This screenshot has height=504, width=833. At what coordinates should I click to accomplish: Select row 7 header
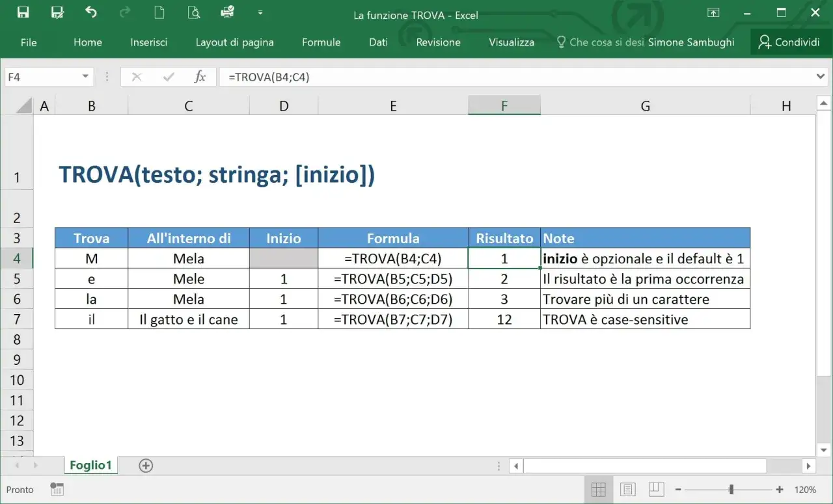click(17, 319)
